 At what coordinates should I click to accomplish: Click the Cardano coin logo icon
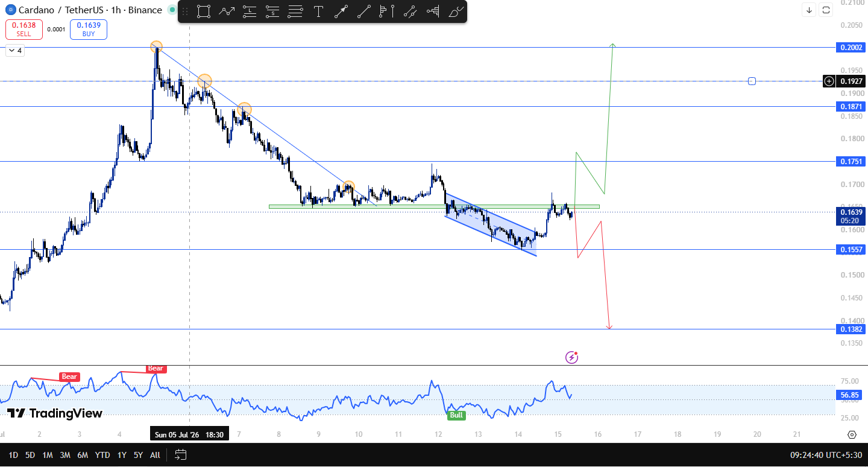coord(10,10)
